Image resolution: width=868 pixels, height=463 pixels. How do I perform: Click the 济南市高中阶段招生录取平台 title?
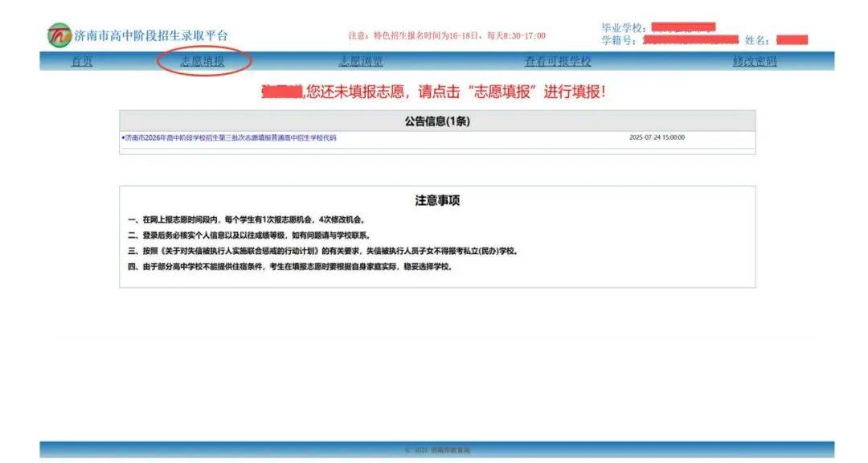(151, 36)
